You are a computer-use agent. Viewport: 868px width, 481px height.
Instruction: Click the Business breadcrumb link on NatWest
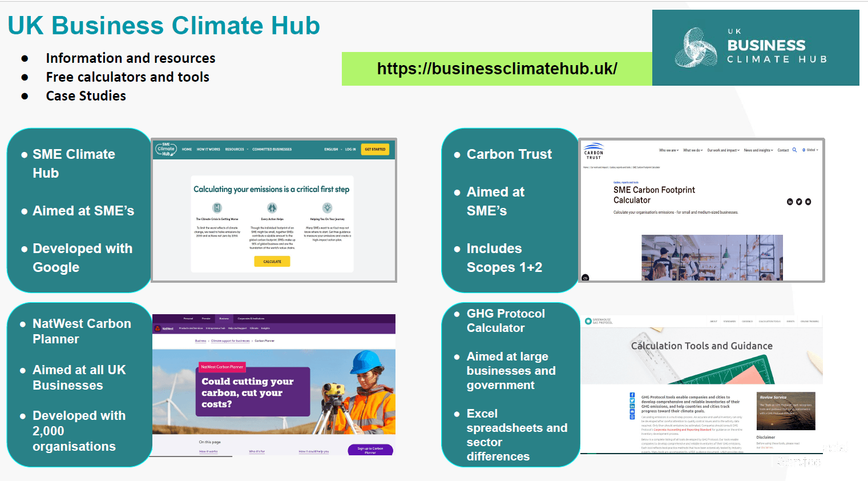click(x=200, y=341)
